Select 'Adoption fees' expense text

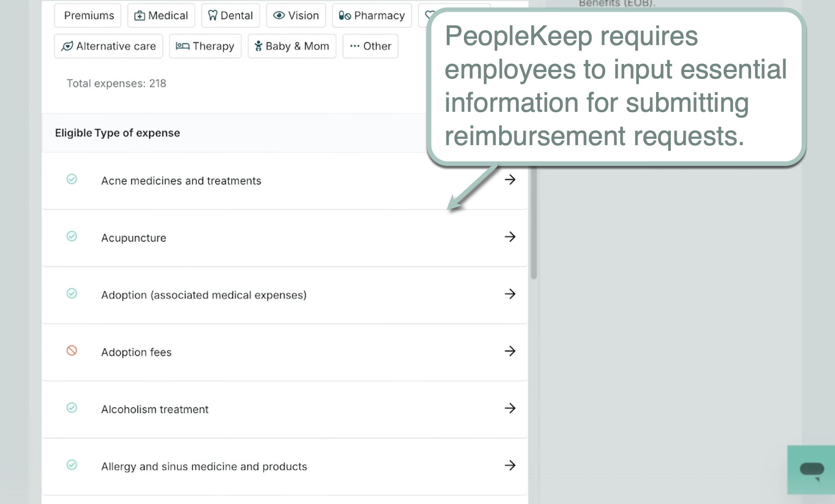pyautogui.click(x=137, y=352)
